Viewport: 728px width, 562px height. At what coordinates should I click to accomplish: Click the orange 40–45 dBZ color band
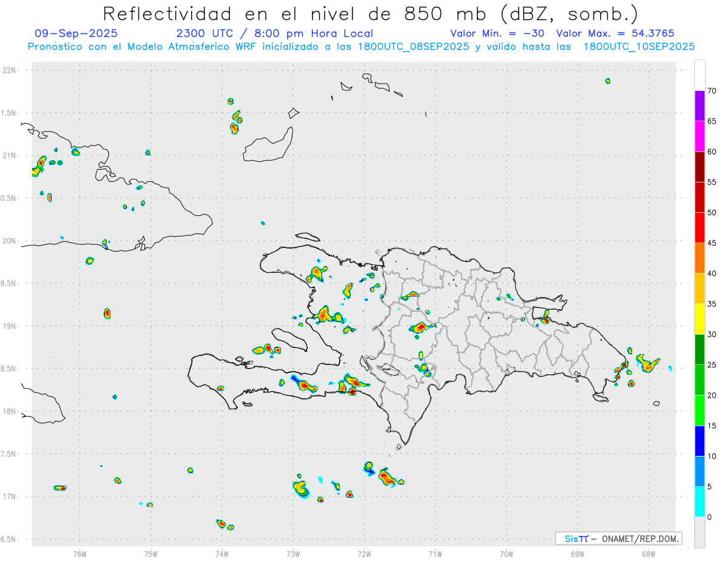(699, 258)
